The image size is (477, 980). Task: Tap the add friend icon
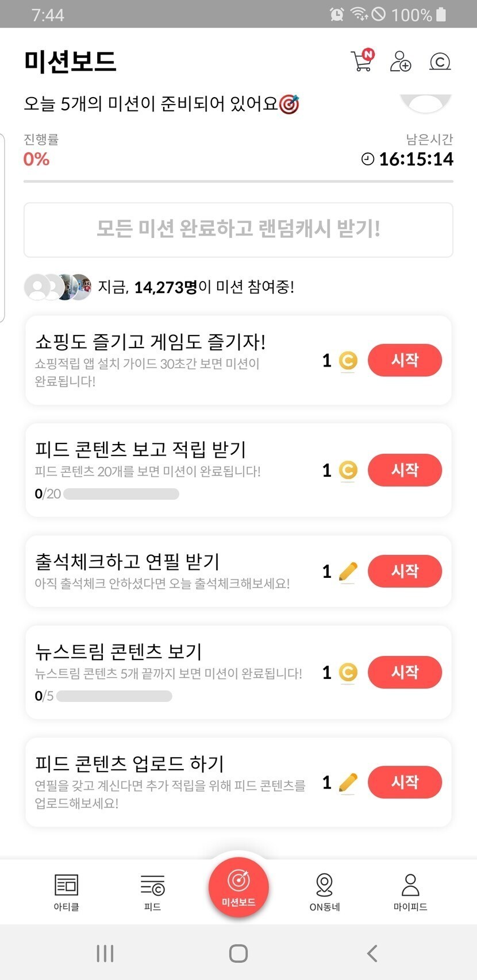400,61
